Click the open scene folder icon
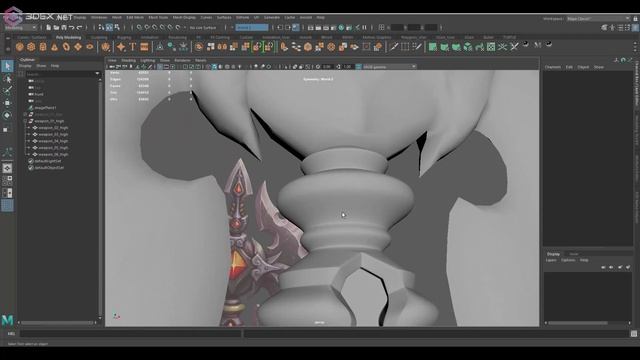This screenshot has width=640, height=360. [56, 27]
